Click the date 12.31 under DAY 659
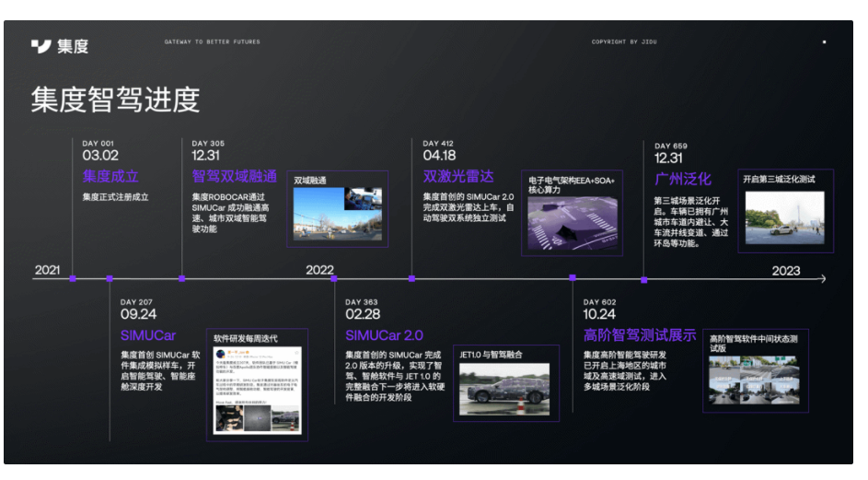 (x=668, y=158)
